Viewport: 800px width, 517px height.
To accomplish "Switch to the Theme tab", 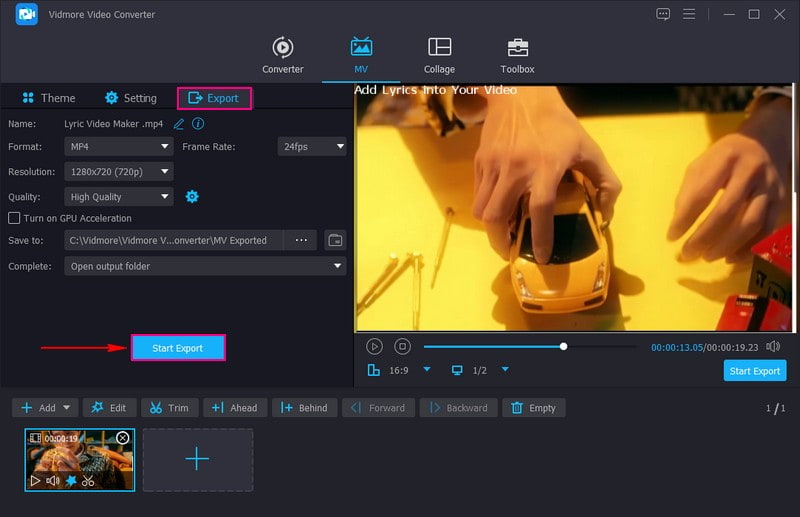I will (47, 98).
